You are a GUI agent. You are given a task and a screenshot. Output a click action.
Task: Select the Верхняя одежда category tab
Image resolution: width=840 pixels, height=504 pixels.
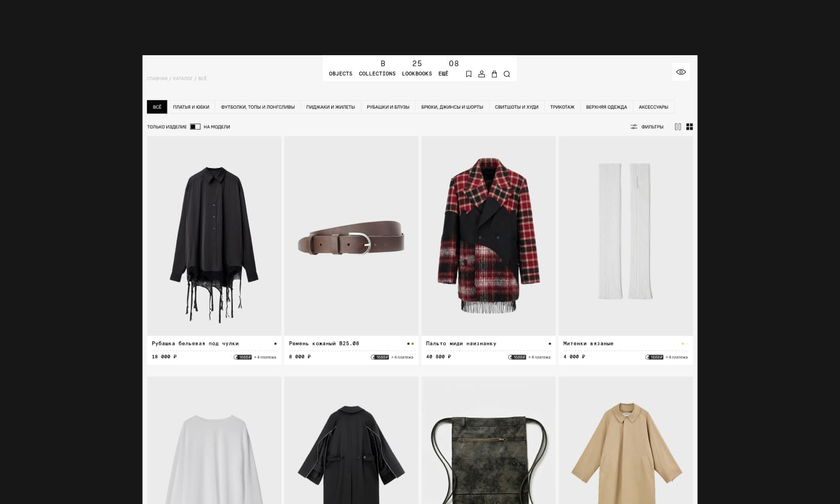[607, 107]
